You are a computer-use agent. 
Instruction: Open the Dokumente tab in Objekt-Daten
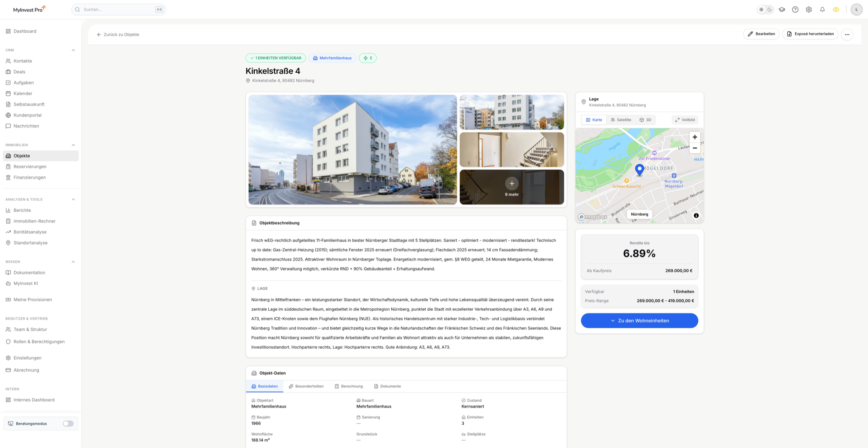pyautogui.click(x=387, y=386)
